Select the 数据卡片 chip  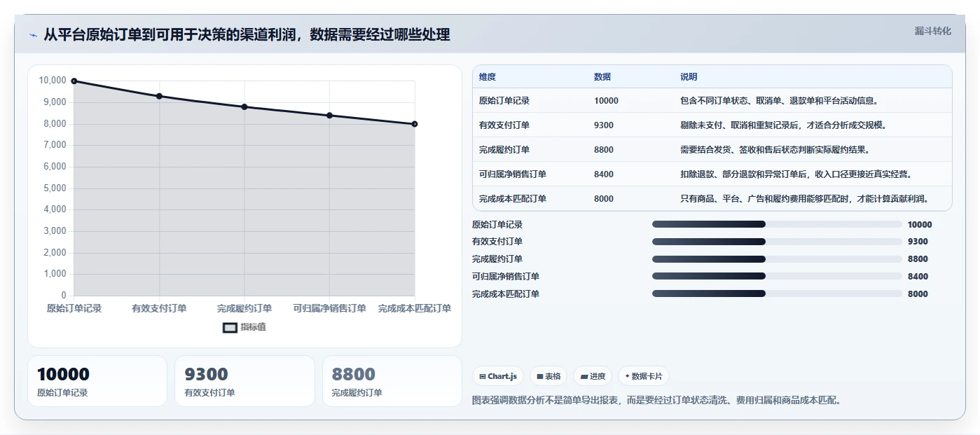click(x=643, y=376)
